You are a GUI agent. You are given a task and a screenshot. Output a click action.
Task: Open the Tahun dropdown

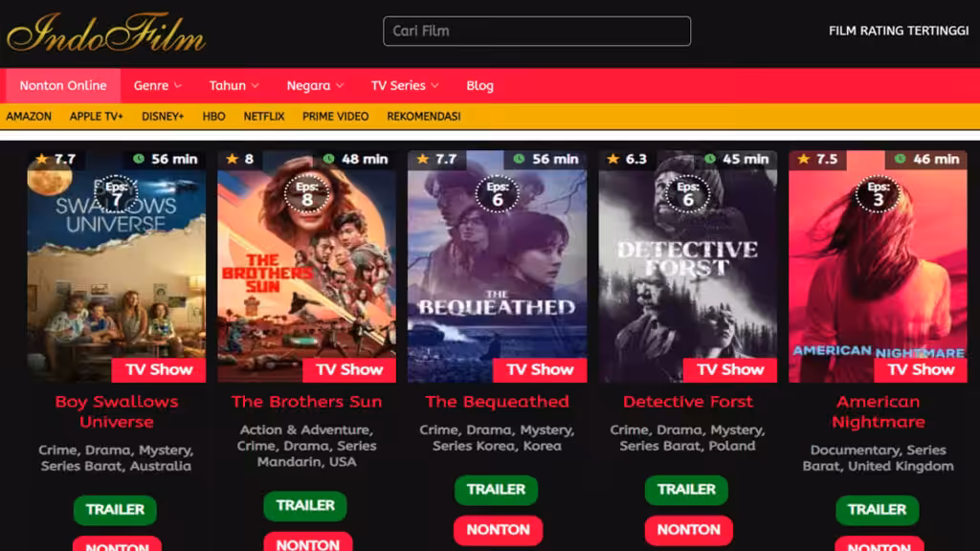234,85
